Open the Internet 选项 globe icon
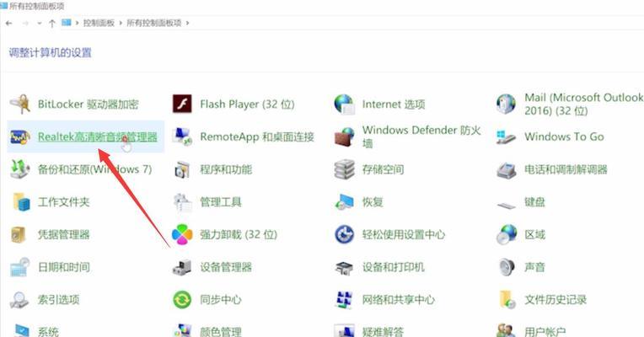 tap(344, 104)
